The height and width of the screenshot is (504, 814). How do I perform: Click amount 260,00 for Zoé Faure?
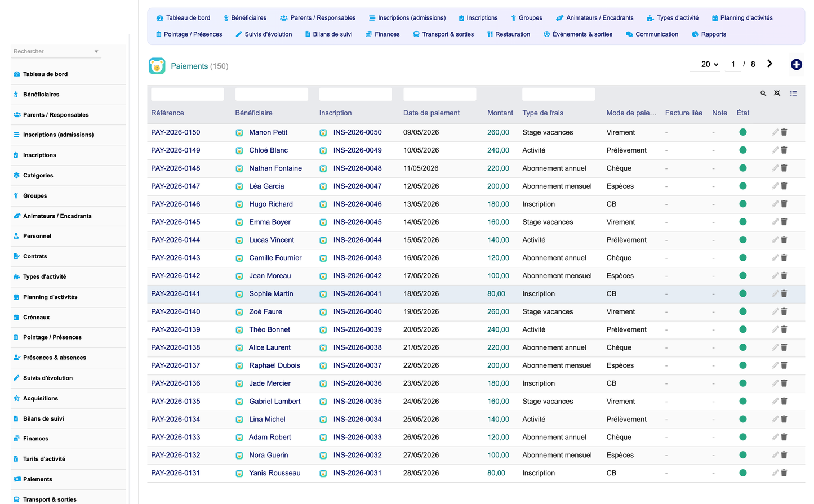[x=498, y=311]
